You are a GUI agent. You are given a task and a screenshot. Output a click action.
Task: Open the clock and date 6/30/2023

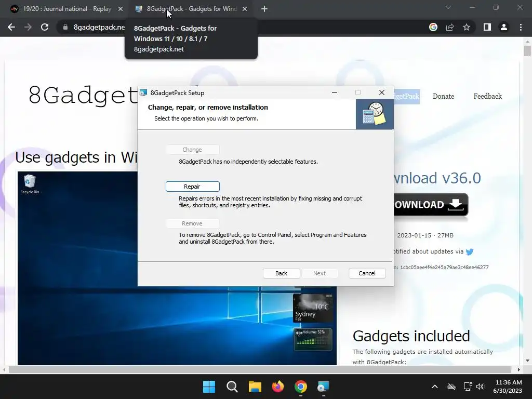coord(508,387)
